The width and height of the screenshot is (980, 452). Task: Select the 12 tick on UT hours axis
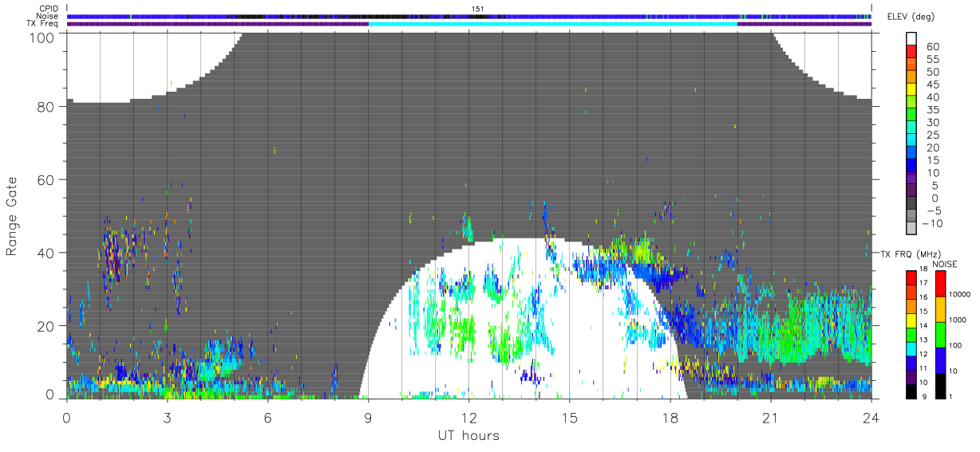click(x=469, y=416)
